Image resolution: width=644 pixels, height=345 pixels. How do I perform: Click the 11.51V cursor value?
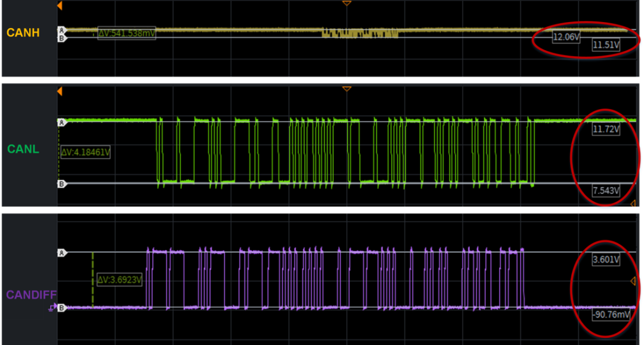click(x=605, y=45)
